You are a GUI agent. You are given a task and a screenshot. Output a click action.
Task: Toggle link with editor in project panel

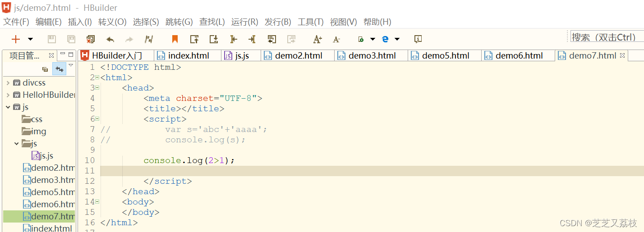(59, 69)
